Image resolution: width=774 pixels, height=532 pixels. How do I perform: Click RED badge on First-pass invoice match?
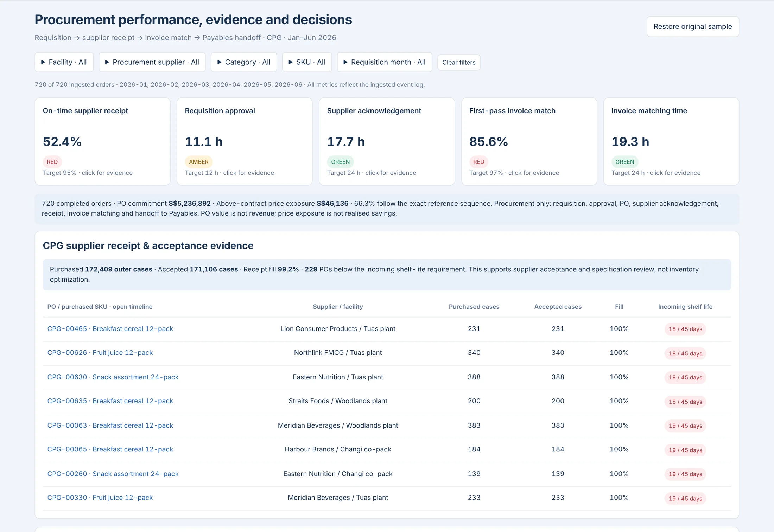pyautogui.click(x=478, y=162)
